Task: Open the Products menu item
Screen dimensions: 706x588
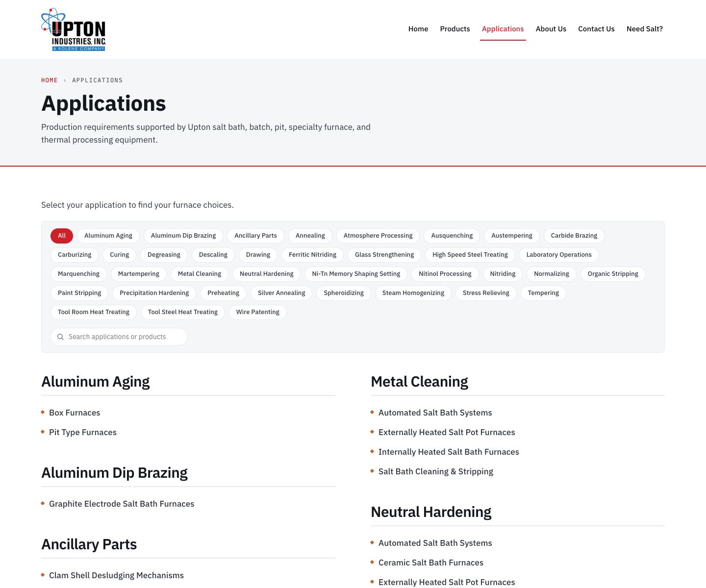Action: (x=455, y=29)
